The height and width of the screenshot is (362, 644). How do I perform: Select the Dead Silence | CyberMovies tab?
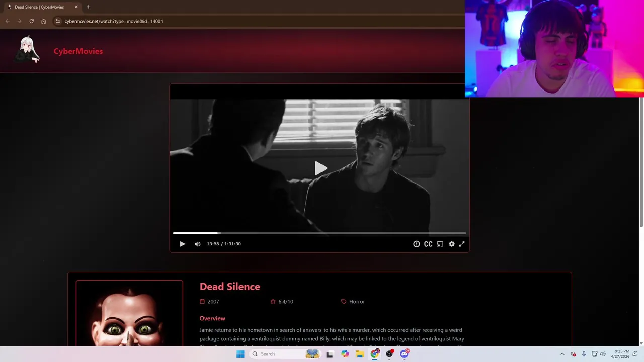(42, 7)
